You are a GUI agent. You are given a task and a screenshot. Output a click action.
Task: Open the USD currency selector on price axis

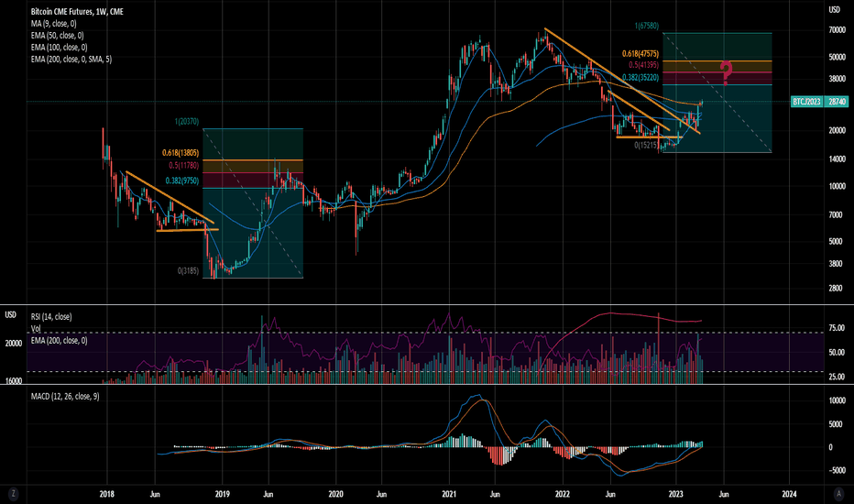click(x=835, y=9)
